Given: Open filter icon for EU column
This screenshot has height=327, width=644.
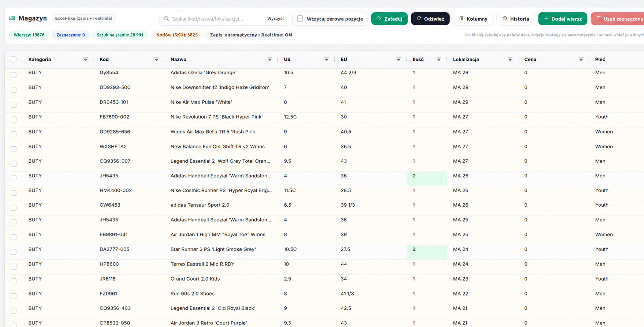Looking at the screenshot, I should coord(399,59).
